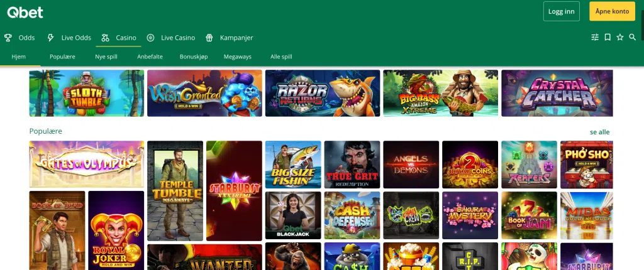Open 2 Royal Coins game
Screen dimensions: 644x270
[470, 165]
